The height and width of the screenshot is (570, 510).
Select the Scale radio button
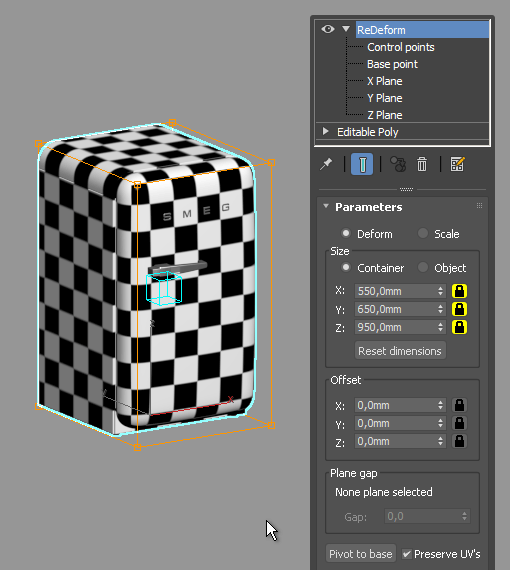[423, 233]
